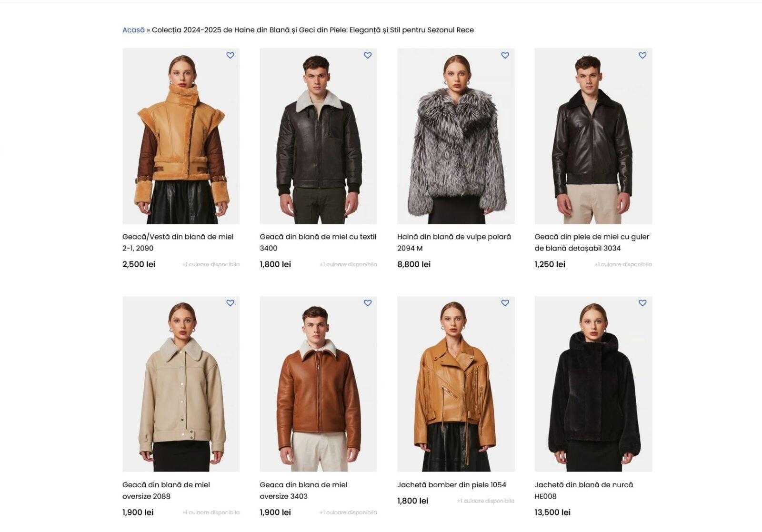
Task: Show color options for Geacă 3400
Action: click(x=348, y=264)
